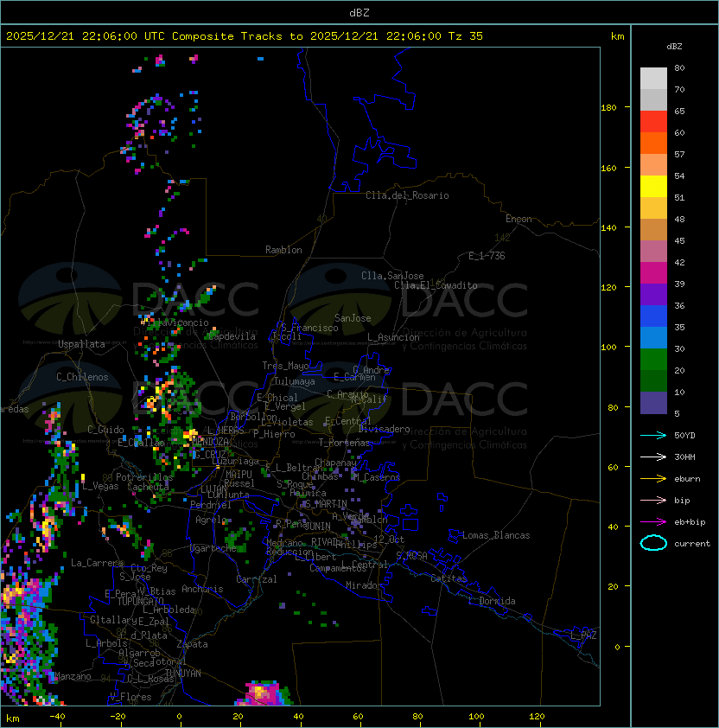719x728 pixels.
Task: Pick the green 30 dBZ color swatch
Action: click(x=653, y=359)
